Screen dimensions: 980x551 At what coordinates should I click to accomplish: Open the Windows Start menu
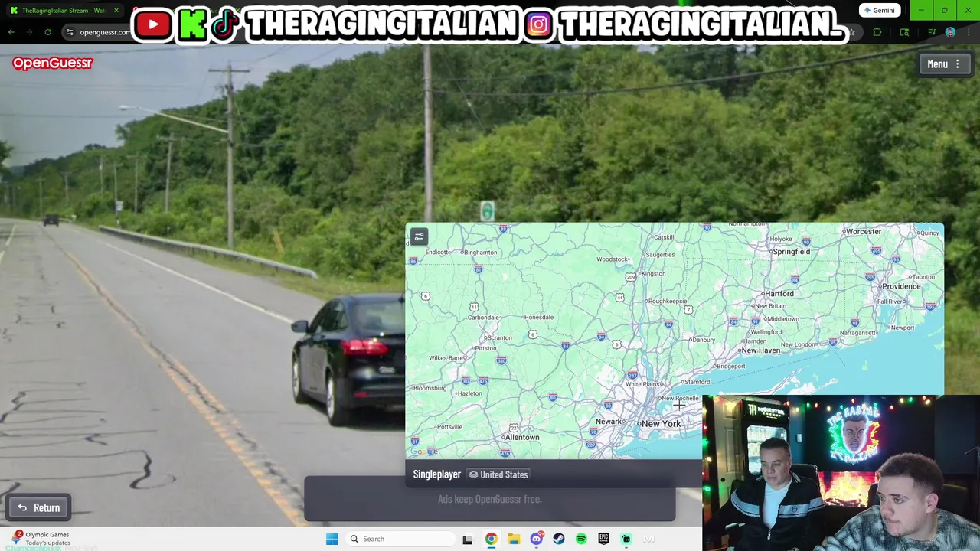click(332, 540)
